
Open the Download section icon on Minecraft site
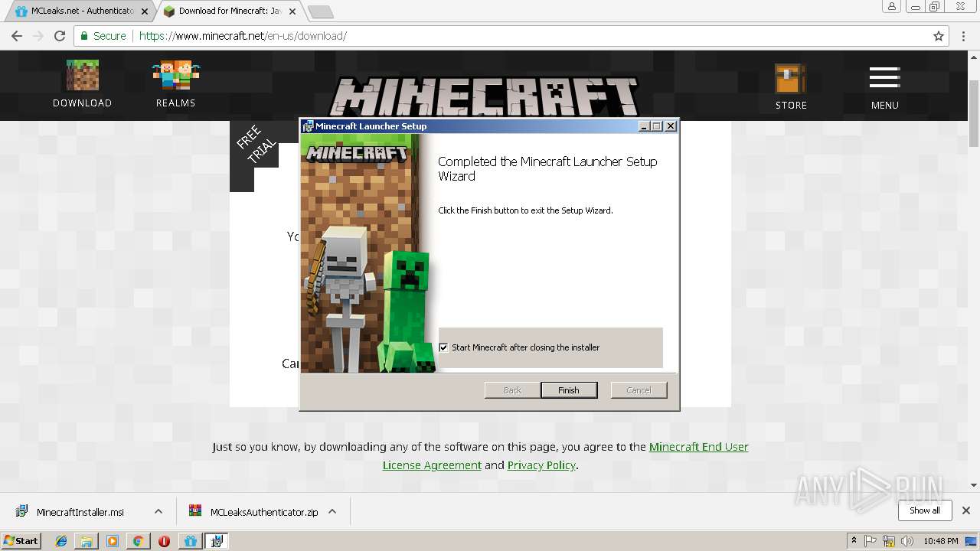pos(82,75)
